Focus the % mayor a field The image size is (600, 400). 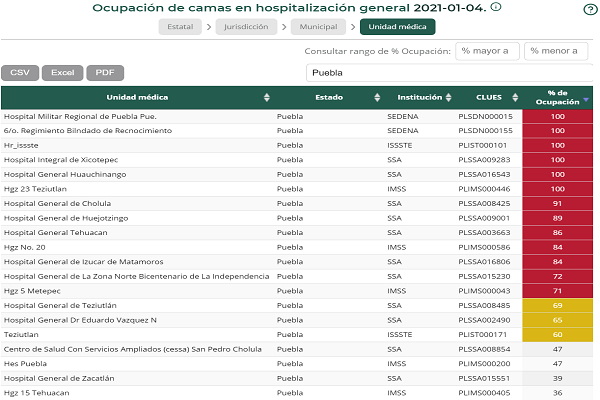[487, 51]
